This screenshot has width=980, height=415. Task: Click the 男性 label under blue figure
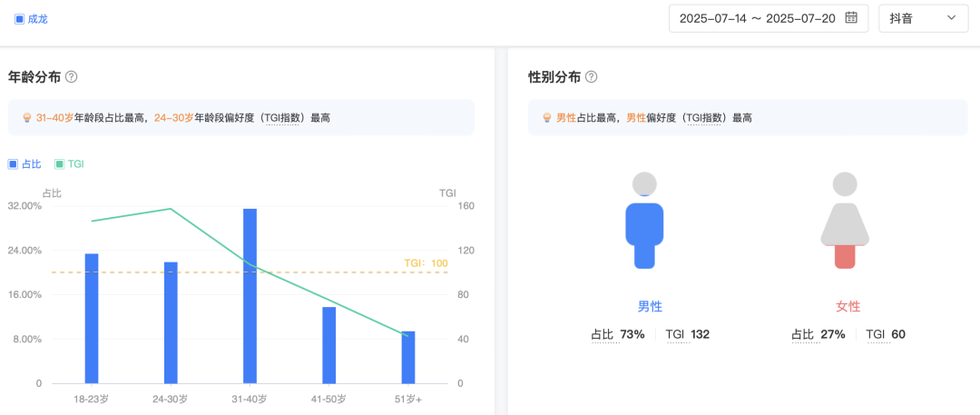(x=650, y=307)
